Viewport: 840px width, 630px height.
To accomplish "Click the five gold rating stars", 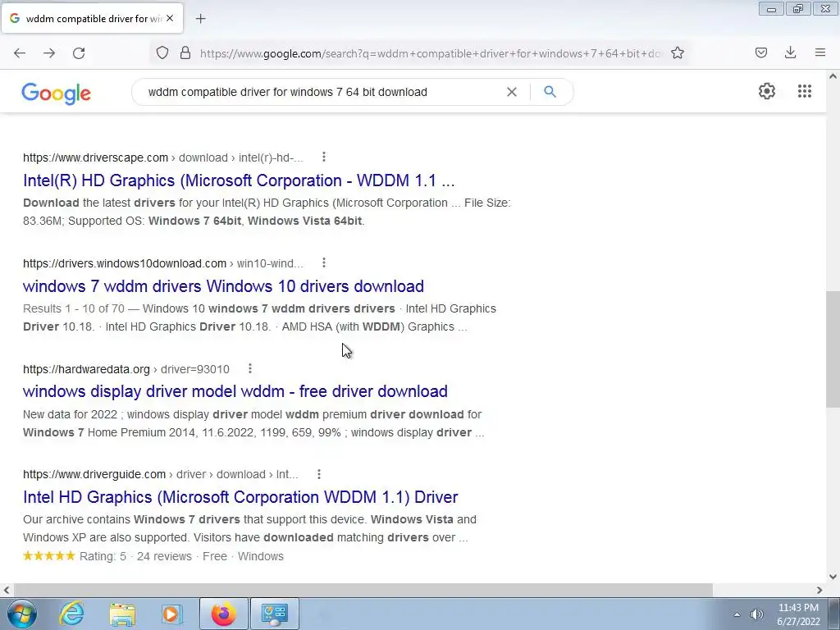I will [x=49, y=555].
